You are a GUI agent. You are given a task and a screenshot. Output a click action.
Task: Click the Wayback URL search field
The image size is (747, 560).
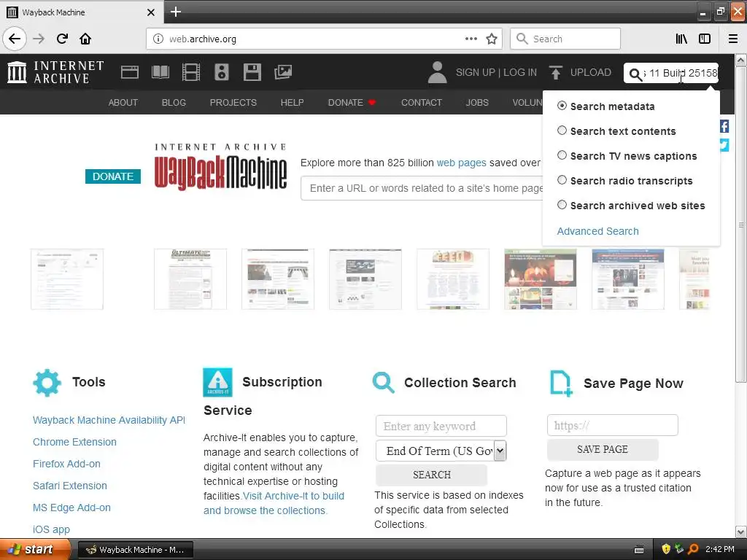pos(422,188)
